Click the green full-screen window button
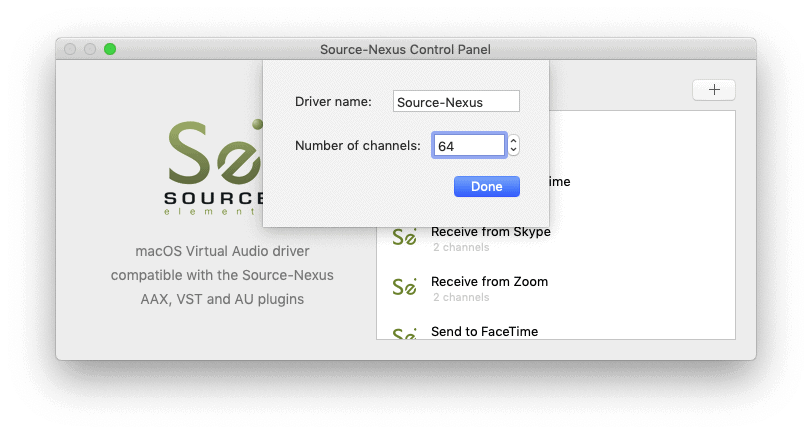Viewport: 812px width, 434px height. pos(110,49)
